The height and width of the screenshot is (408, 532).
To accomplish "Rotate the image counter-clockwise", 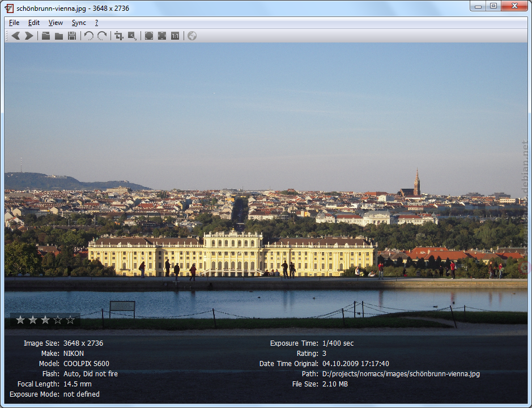I will tap(89, 36).
